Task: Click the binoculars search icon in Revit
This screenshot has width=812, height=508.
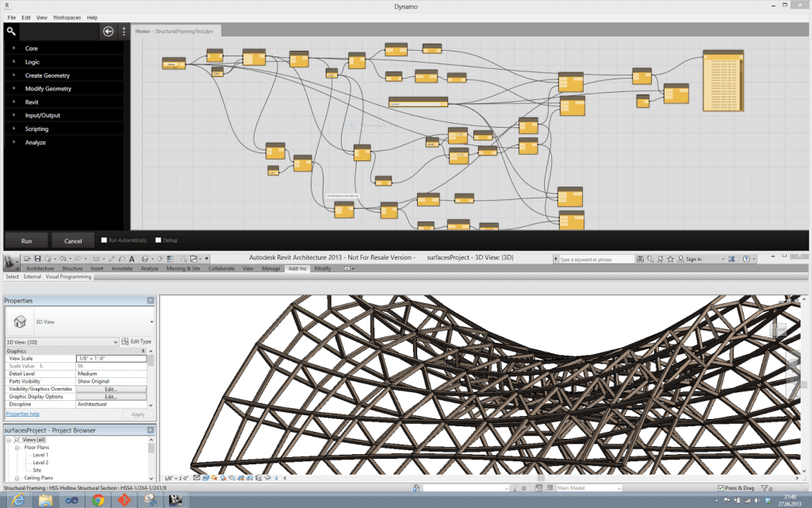Action: (640, 260)
